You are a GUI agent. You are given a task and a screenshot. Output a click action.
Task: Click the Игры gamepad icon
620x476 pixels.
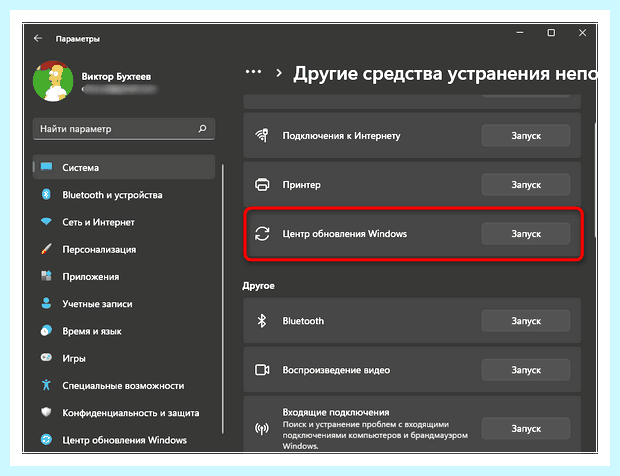coord(46,358)
